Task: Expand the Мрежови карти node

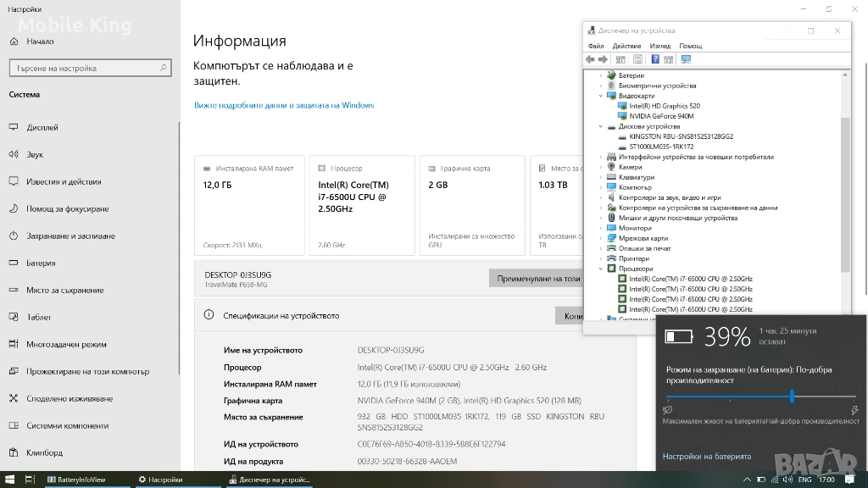Action: [601, 238]
